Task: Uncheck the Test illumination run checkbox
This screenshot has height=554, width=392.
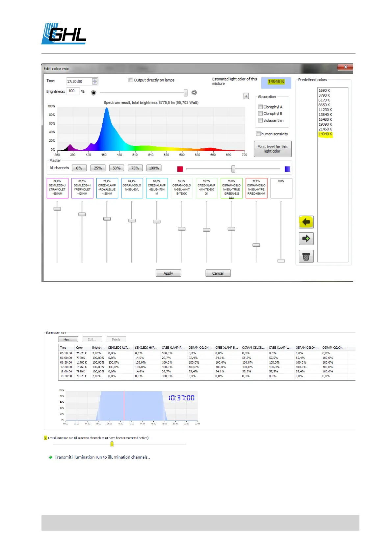Action: [x=45, y=438]
